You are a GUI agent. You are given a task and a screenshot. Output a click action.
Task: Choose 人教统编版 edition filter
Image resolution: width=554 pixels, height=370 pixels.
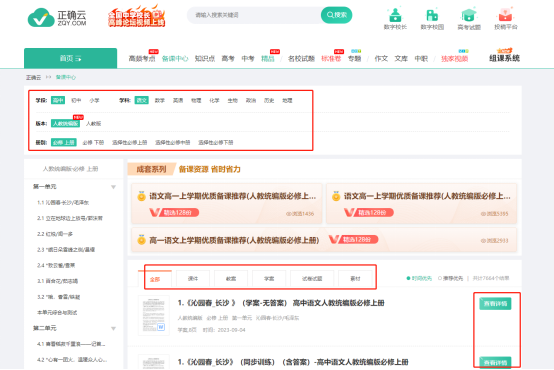point(65,123)
